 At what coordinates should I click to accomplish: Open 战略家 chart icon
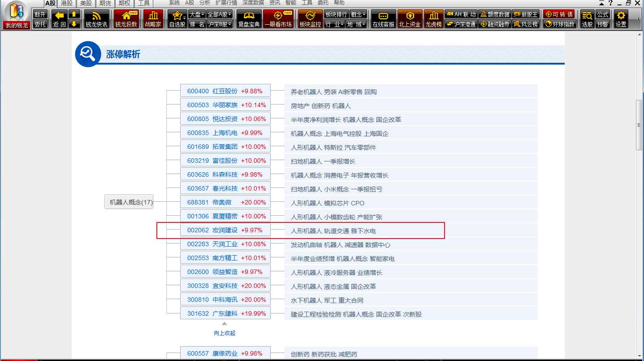point(153,19)
